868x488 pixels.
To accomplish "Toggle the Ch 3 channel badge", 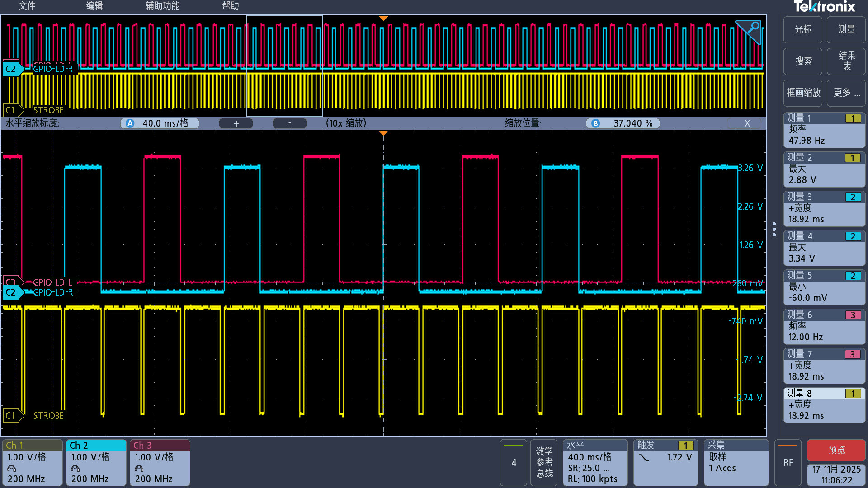I will 160,462.
